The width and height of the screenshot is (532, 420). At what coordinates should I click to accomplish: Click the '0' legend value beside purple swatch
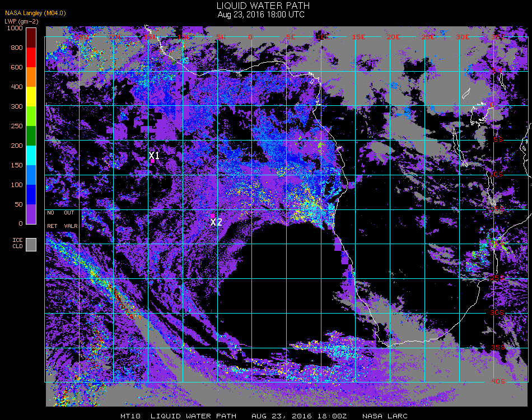[x=21, y=223]
